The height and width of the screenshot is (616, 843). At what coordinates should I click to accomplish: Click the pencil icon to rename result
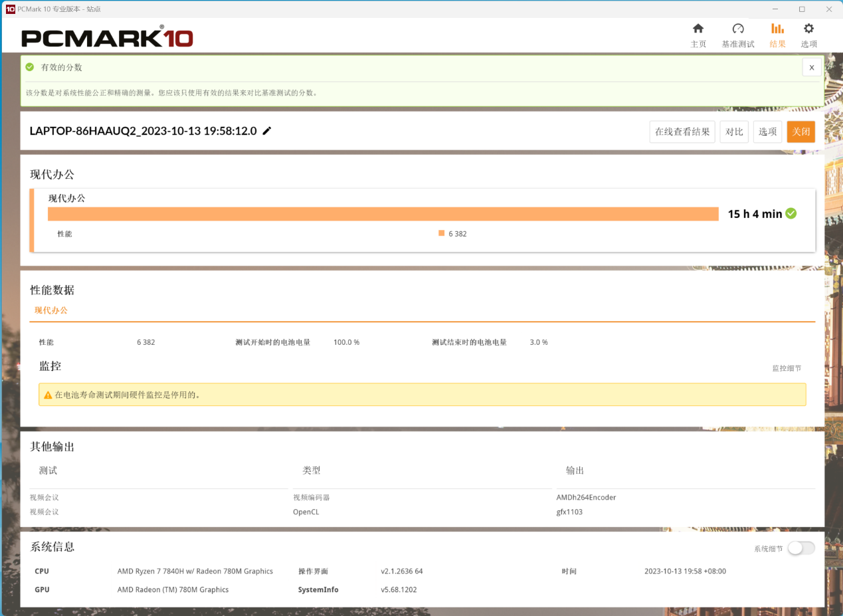(267, 131)
